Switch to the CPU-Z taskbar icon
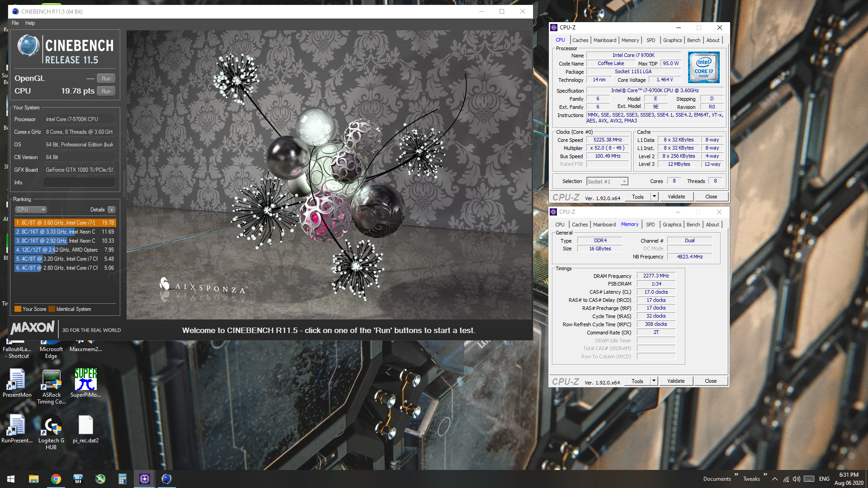The width and height of the screenshot is (868, 488). pos(144,479)
